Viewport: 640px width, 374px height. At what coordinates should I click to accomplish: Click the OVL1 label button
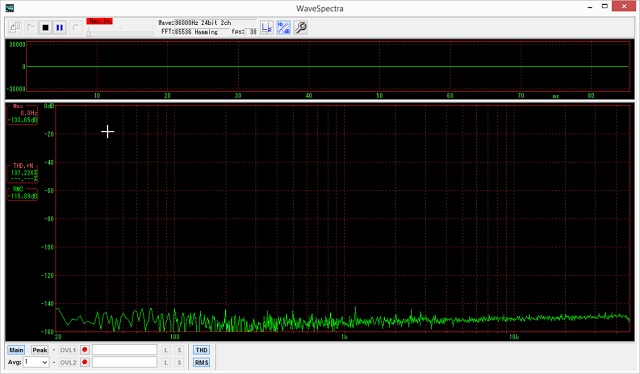pos(68,350)
